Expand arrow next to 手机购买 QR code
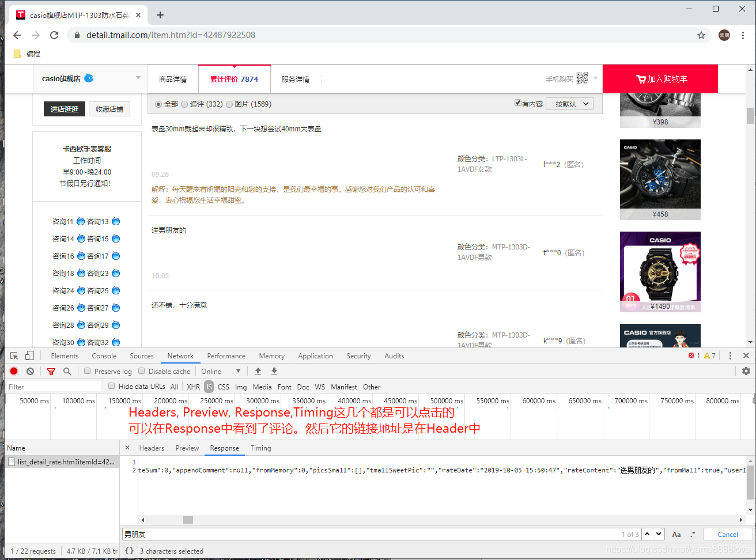 pos(595,78)
